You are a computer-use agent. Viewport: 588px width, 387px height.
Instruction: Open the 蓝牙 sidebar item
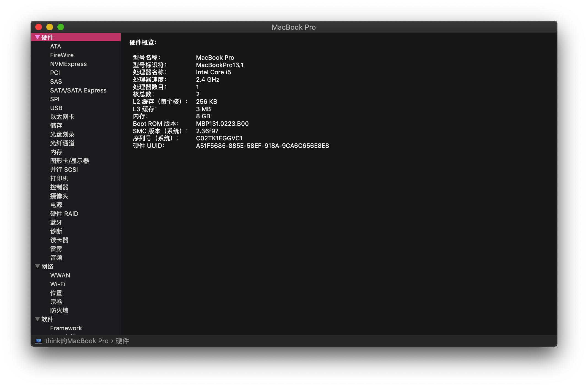click(56, 222)
